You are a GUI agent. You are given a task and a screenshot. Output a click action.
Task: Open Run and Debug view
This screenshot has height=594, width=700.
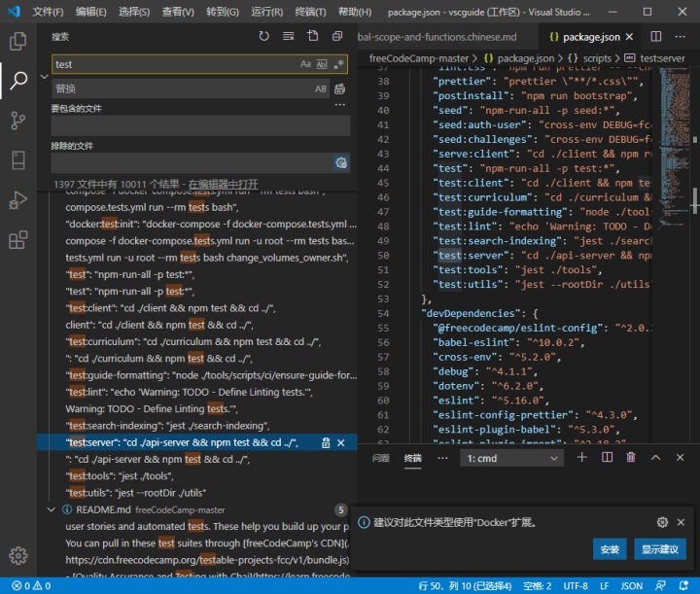[17, 200]
